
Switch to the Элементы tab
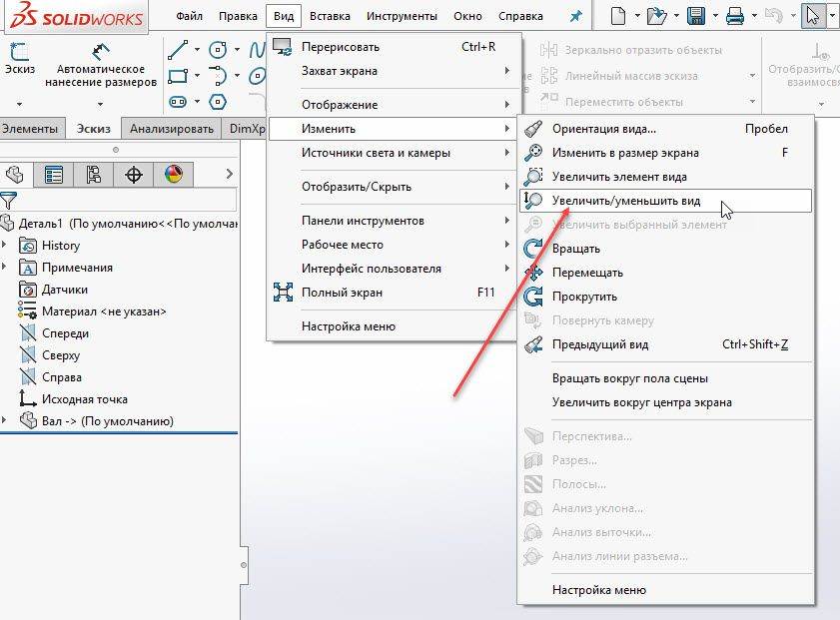tap(31, 129)
